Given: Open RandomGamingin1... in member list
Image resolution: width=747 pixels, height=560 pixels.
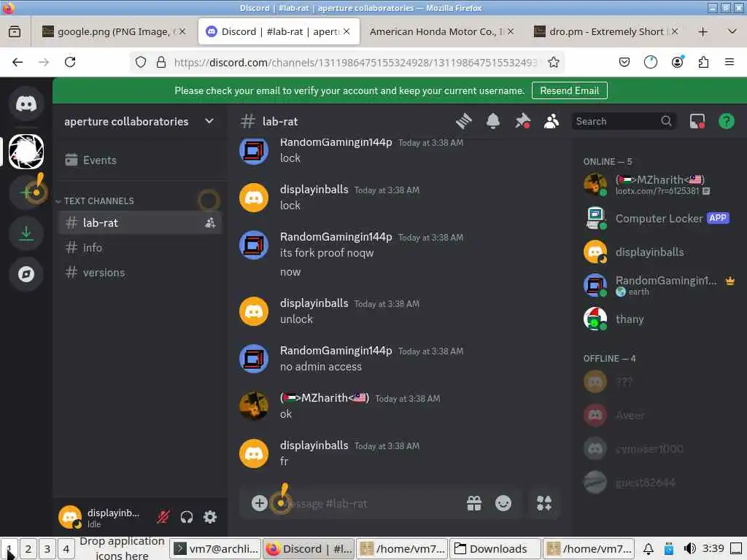Looking at the screenshot, I should (x=659, y=285).
